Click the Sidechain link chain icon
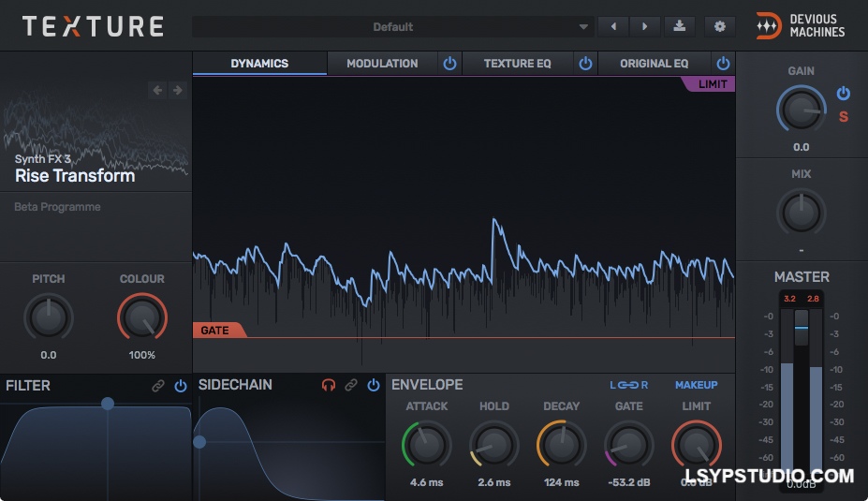The image size is (868, 501). [351, 385]
